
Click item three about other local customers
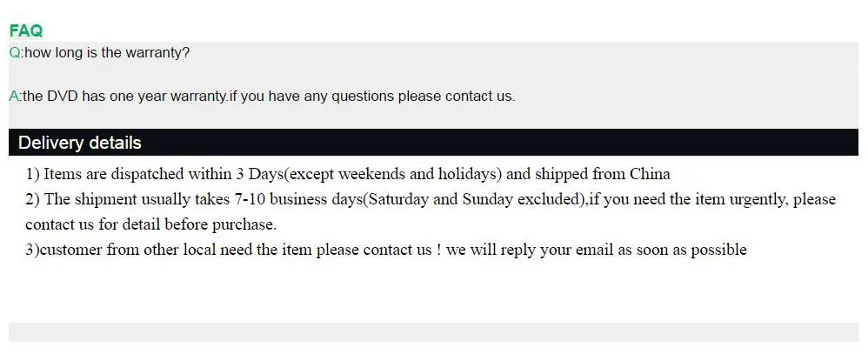pyautogui.click(x=386, y=250)
